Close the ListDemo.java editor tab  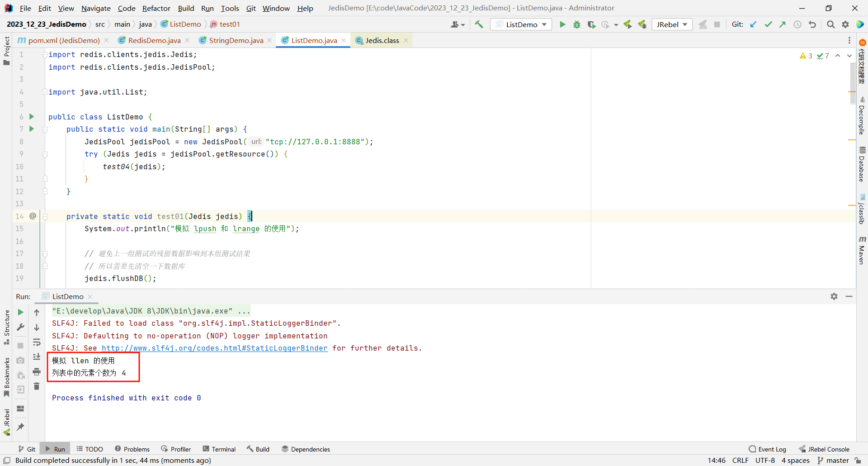[x=344, y=40]
